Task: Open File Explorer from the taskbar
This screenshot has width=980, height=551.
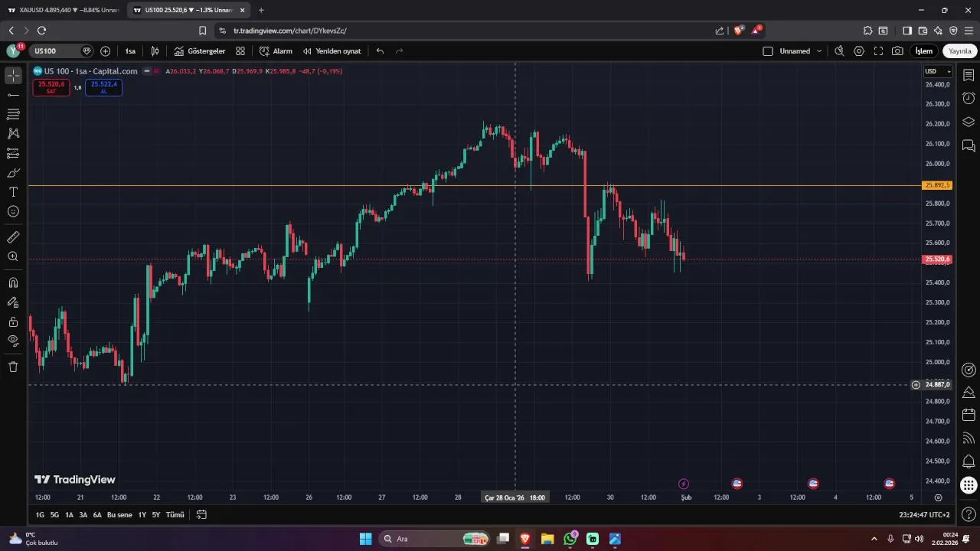Action: (x=547, y=539)
